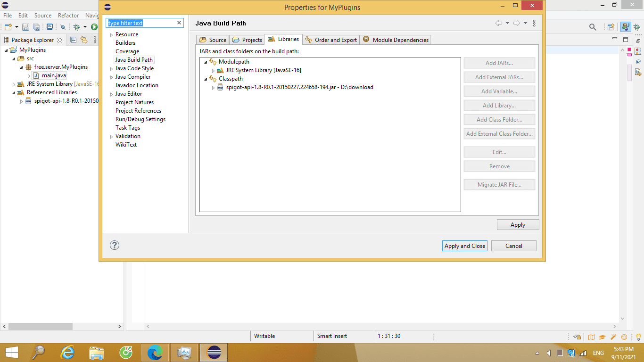Screen dimensions: 644x362
Task: Open the New wizard dropdown arrow
Action: click(17, 27)
